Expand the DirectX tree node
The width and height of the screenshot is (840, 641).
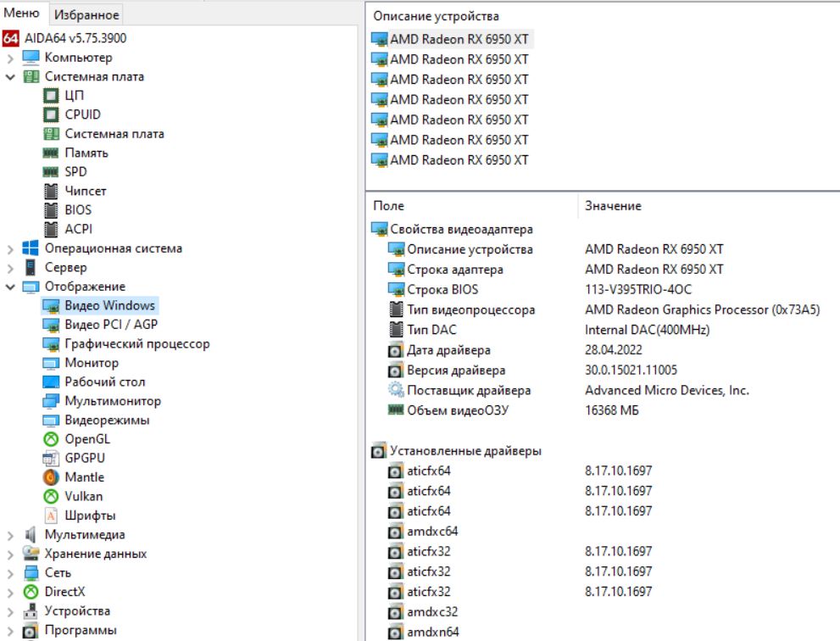point(10,593)
